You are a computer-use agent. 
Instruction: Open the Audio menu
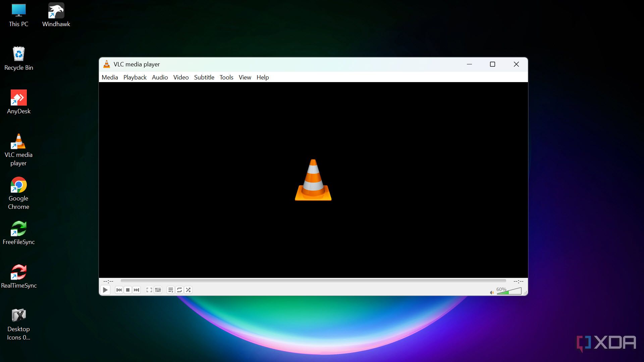point(160,77)
